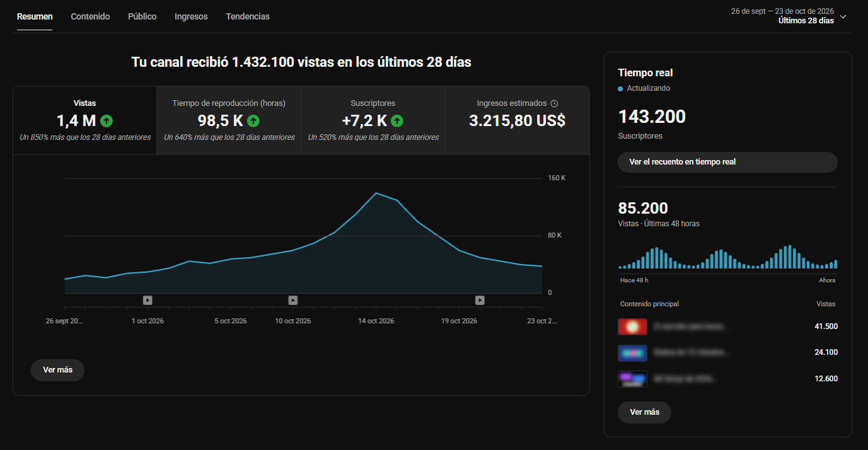Image resolution: width=868 pixels, height=450 pixels.
Task: Click the Tiempo real panel title
Action: tap(645, 73)
